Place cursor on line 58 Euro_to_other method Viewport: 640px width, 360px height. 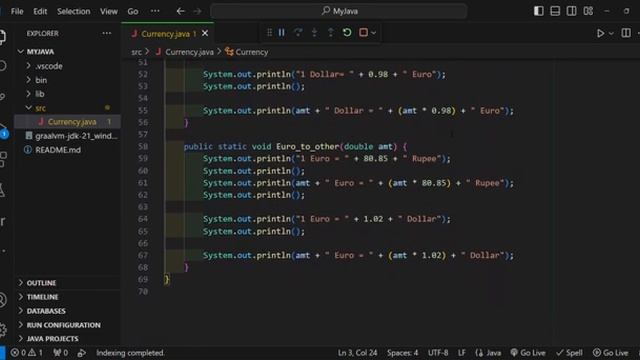[x=307, y=147]
